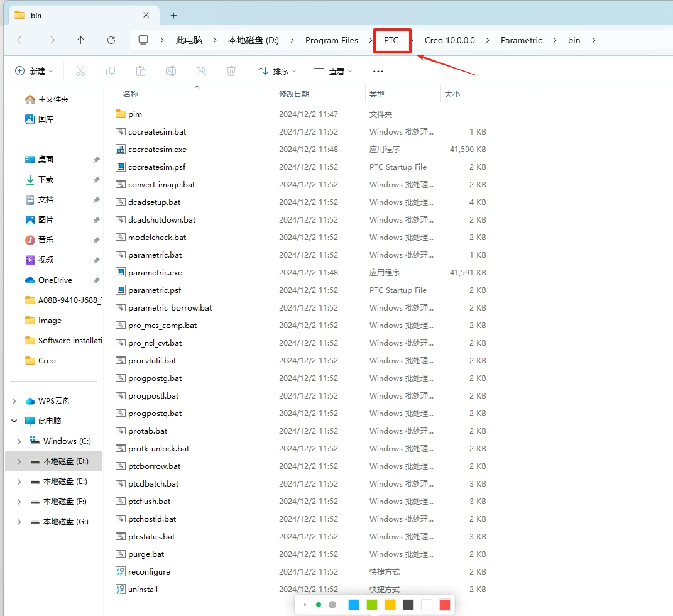Expand Windows (C:) drive node
This screenshot has width=673, height=616.
point(19,441)
